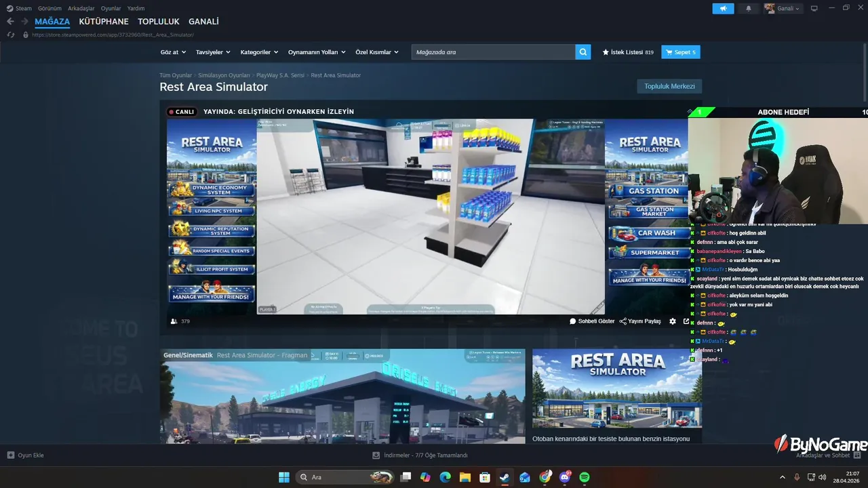The width and height of the screenshot is (868, 488).
Task: Click the store search magnifier button
Action: [583, 52]
